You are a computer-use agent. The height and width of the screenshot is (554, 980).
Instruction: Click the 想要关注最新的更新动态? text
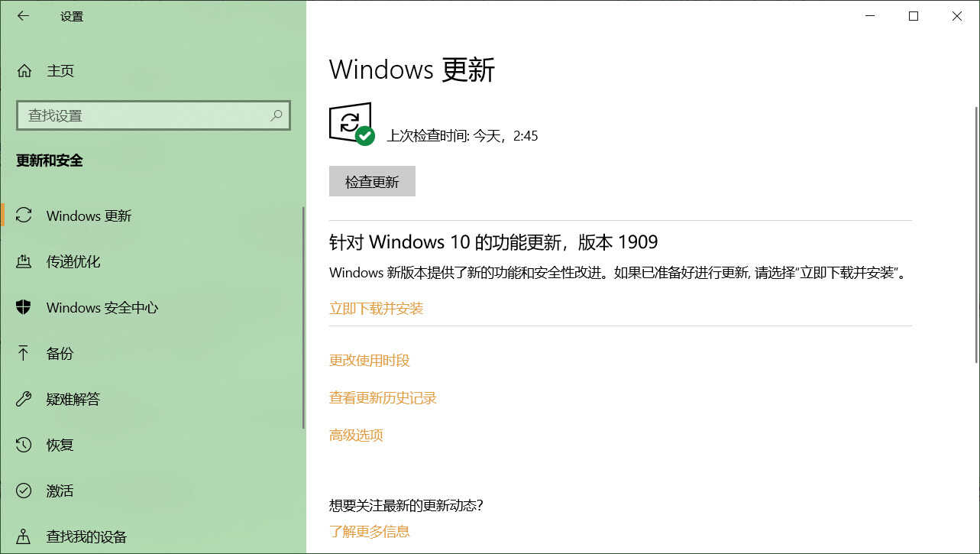coord(406,505)
